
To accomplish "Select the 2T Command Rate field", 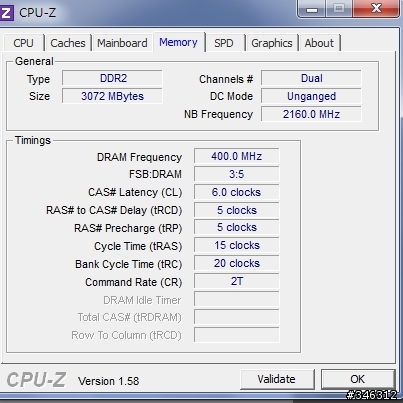I will click(x=237, y=281).
